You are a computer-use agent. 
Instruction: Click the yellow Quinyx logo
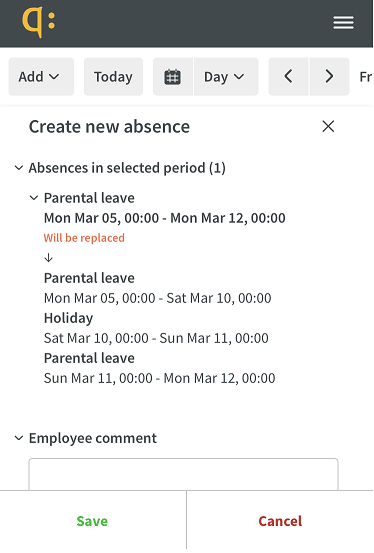(39, 22)
